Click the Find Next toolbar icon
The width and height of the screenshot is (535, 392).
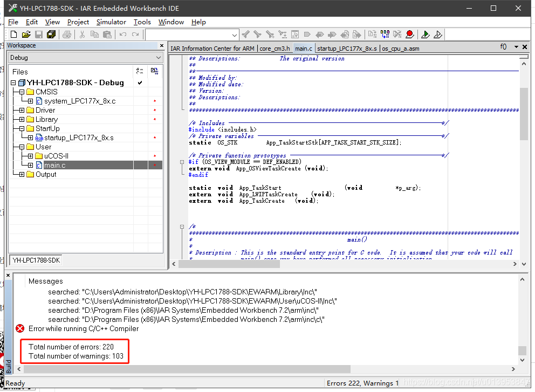point(258,35)
